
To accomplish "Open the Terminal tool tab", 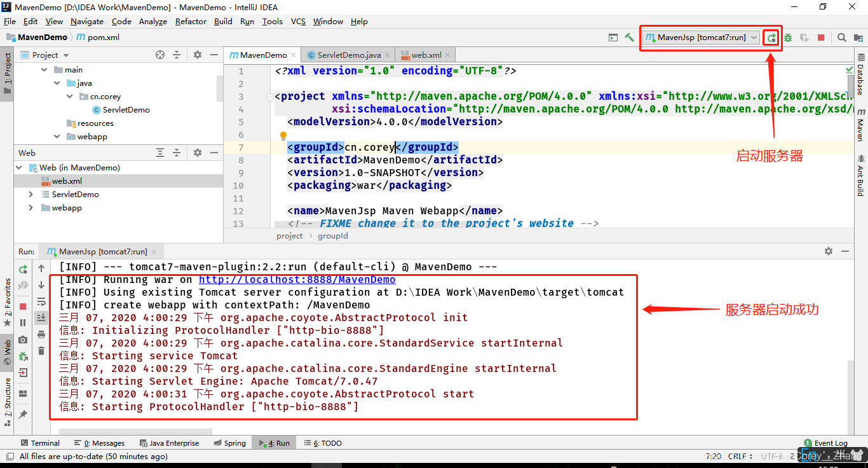I will (x=39, y=443).
